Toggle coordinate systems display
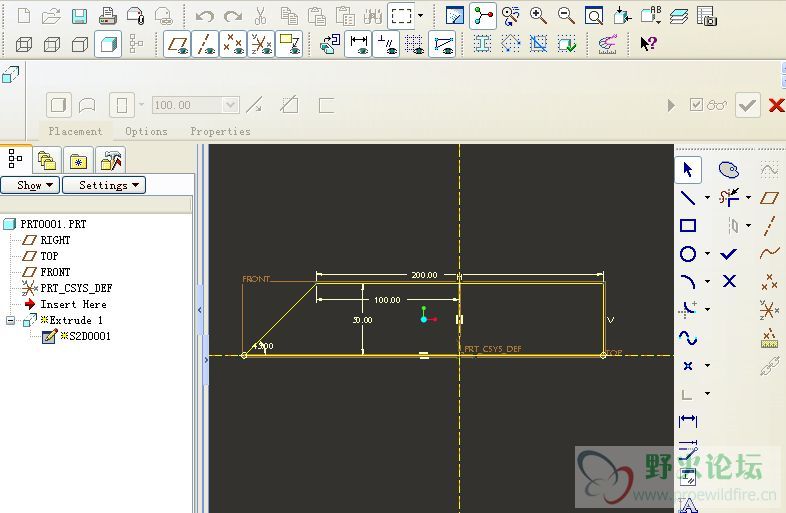 click(x=261, y=45)
